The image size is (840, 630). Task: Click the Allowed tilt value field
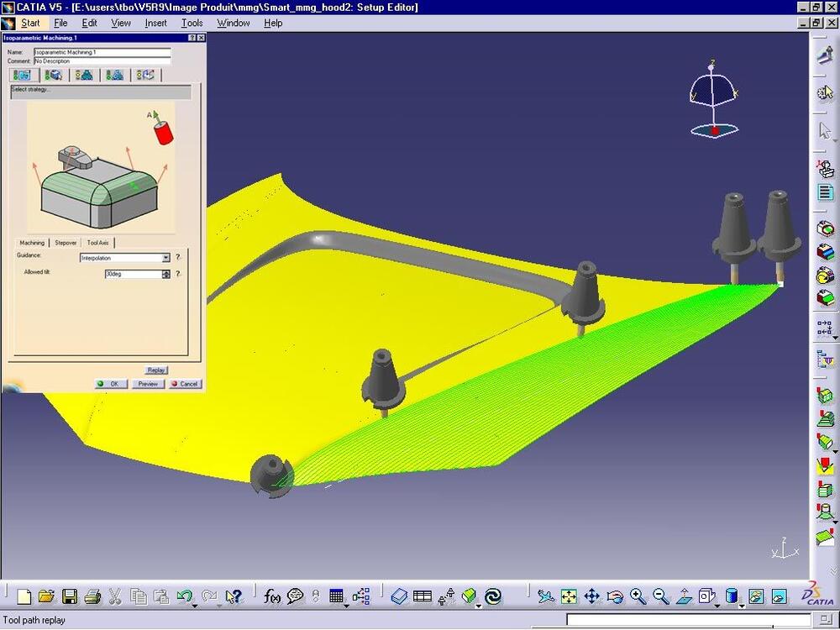coord(134,275)
